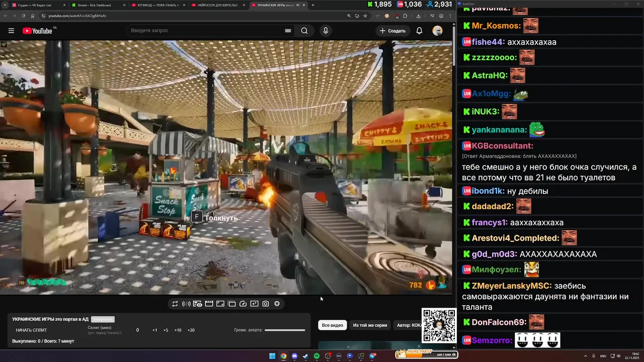Click the theater mode strip icon in toolbar

(231, 304)
